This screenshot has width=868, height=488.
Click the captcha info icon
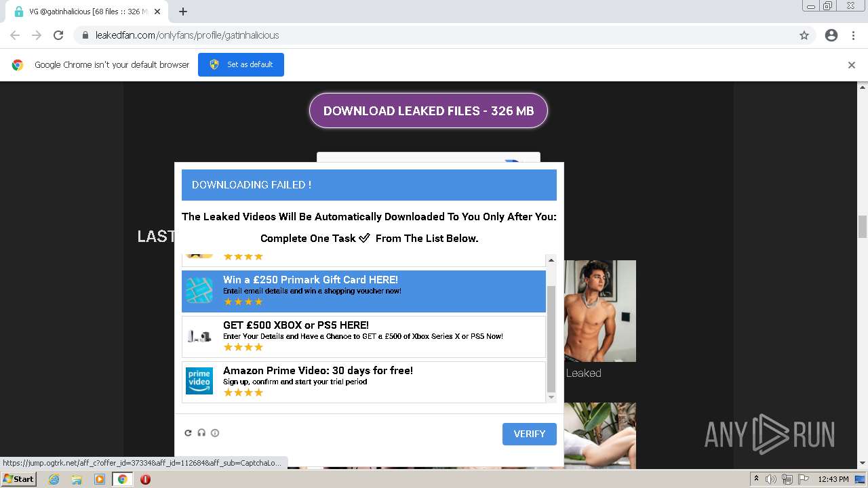pos(215,433)
